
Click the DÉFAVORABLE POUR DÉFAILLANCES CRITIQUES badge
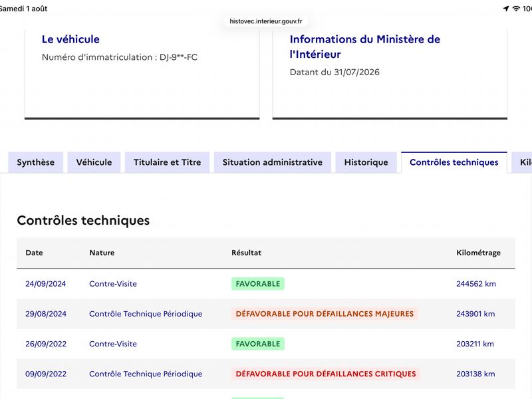tap(326, 374)
